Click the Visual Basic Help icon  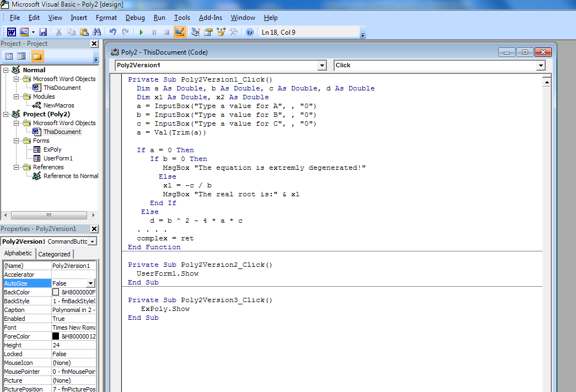click(250, 32)
